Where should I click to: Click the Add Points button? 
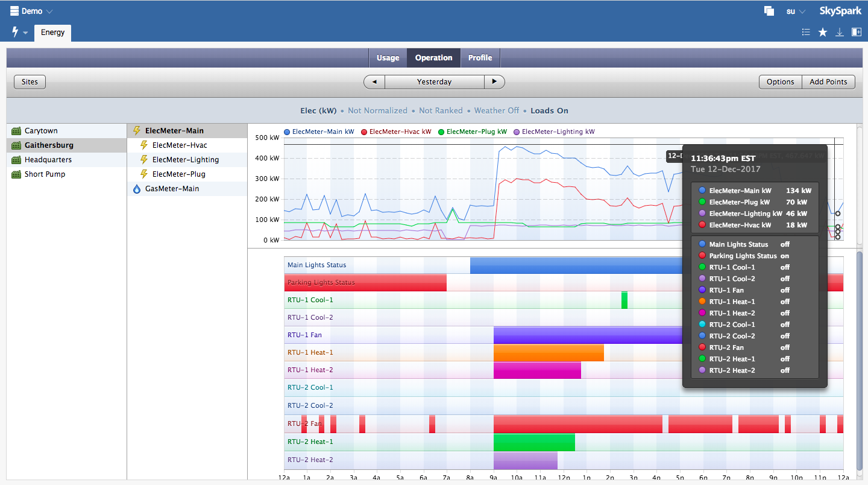point(828,82)
